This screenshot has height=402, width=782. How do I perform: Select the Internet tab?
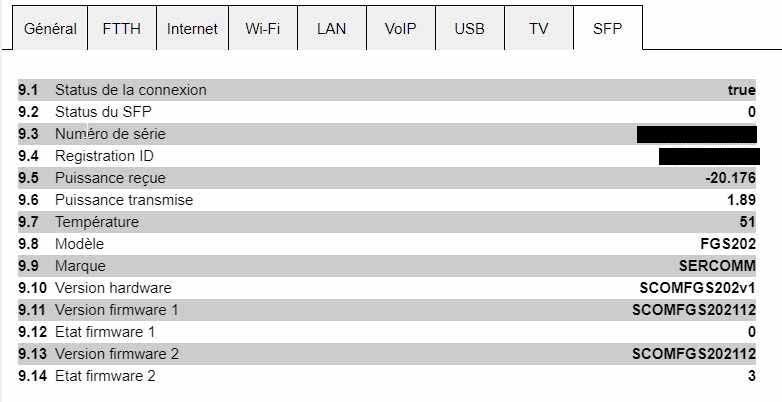[192, 29]
